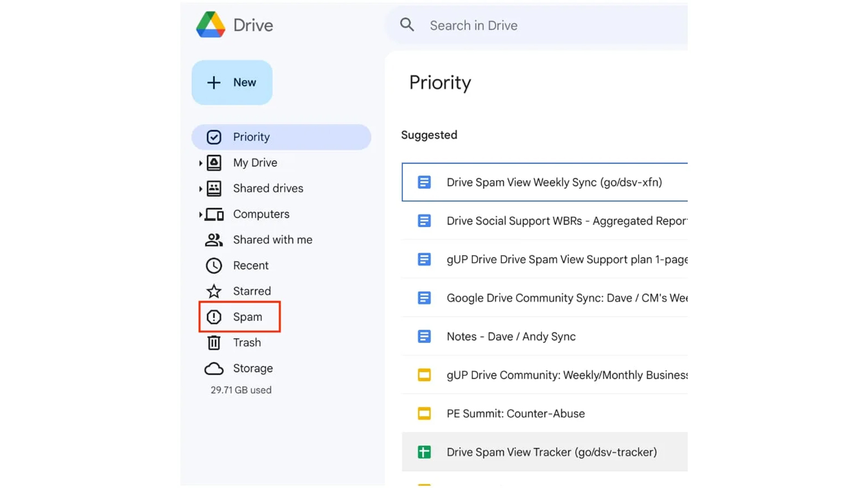
Task: Click the Google Drive logo icon
Action: (x=210, y=25)
